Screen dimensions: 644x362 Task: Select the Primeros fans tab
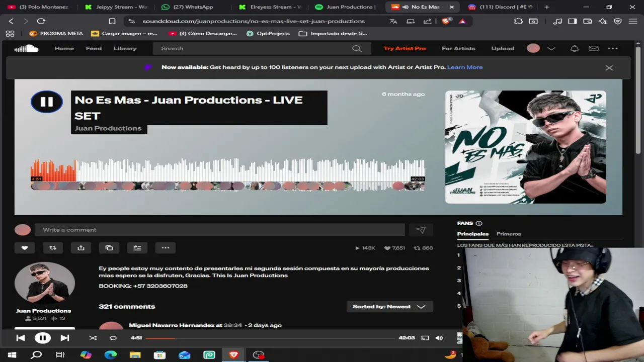(x=509, y=234)
